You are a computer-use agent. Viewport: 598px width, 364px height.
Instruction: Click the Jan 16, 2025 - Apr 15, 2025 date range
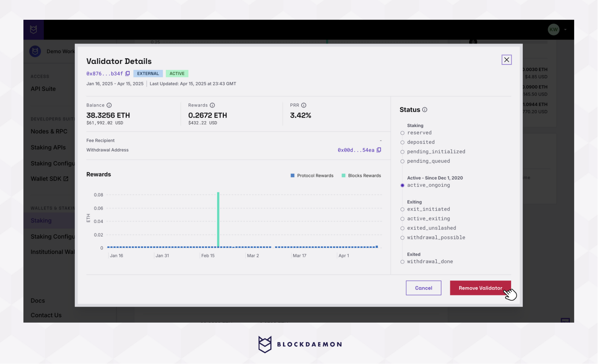(115, 84)
